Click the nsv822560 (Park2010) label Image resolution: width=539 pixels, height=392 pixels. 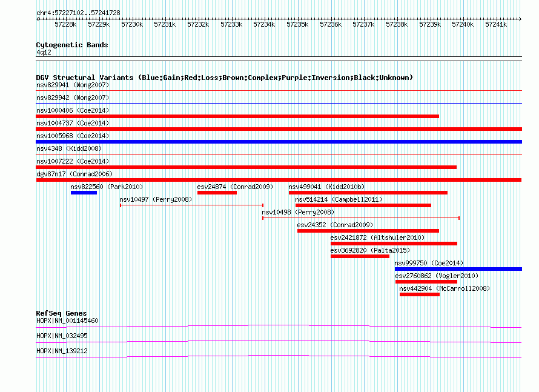[x=107, y=187]
